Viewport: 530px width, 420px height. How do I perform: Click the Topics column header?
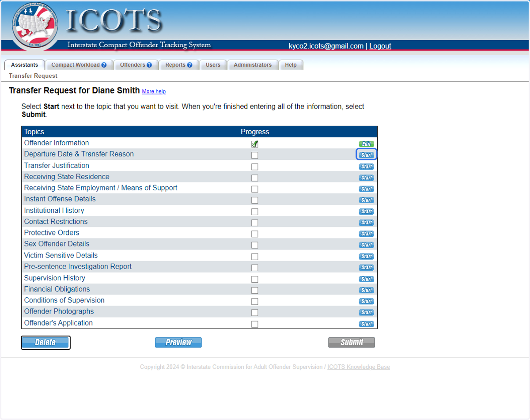coord(34,132)
